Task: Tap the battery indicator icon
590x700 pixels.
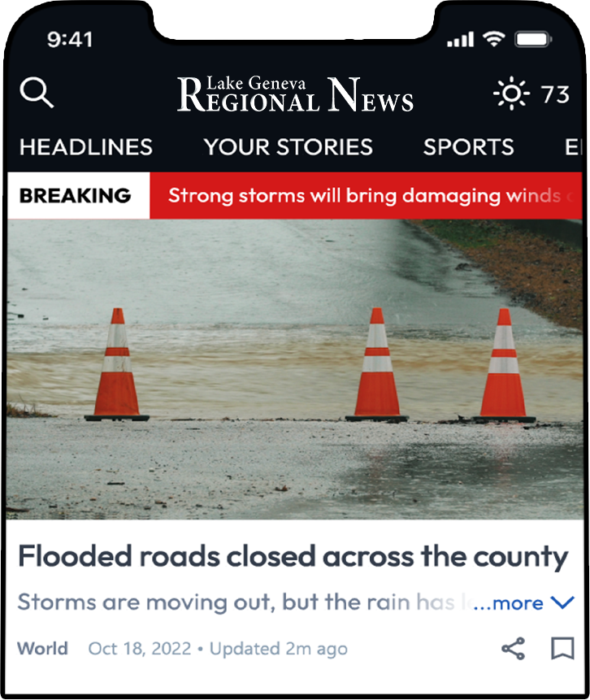Action: coord(533,39)
